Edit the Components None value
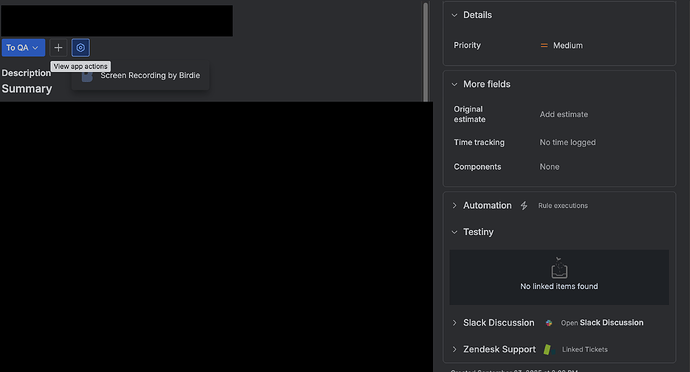The image size is (690, 372). (550, 167)
